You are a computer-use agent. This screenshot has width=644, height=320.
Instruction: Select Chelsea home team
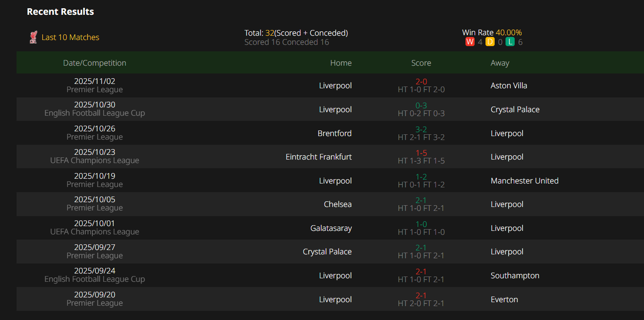click(337, 204)
